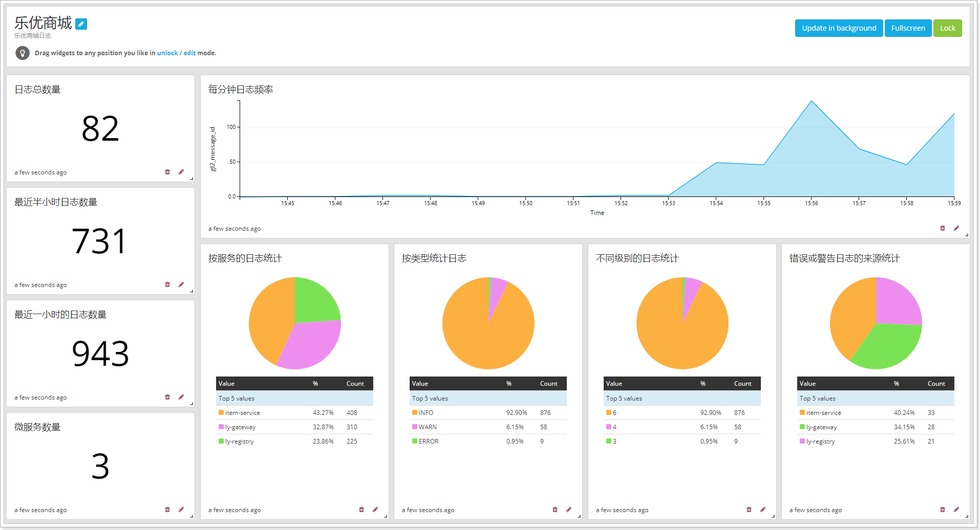Edit the 错误或警告日志的来源统计 widget
This screenshot has height=530, width=980.
956,510
